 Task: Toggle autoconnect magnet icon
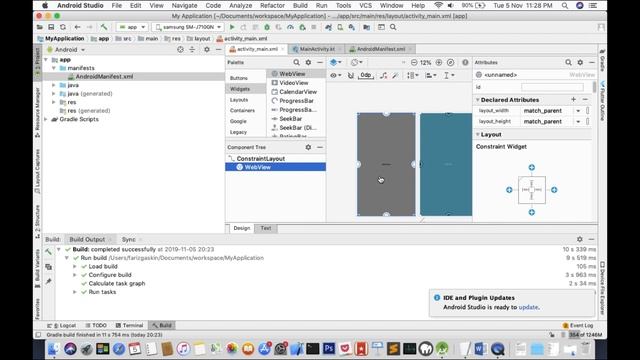click(350, 75)
